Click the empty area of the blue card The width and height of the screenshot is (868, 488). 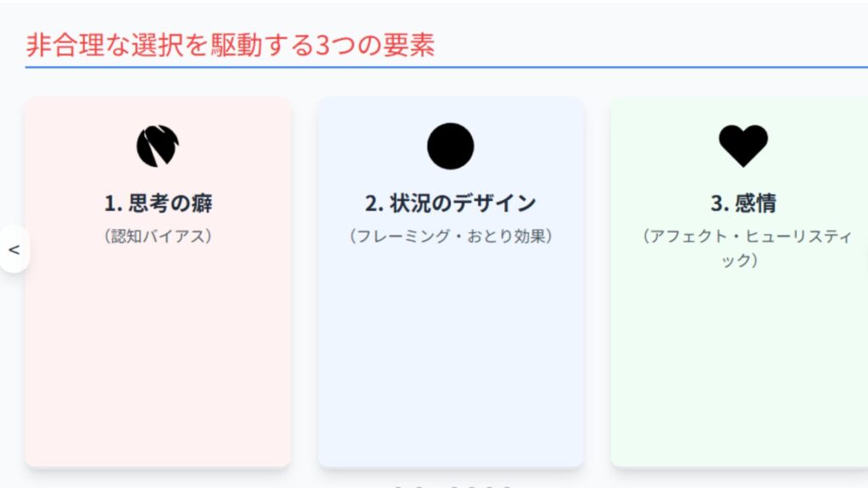(450, 356)
